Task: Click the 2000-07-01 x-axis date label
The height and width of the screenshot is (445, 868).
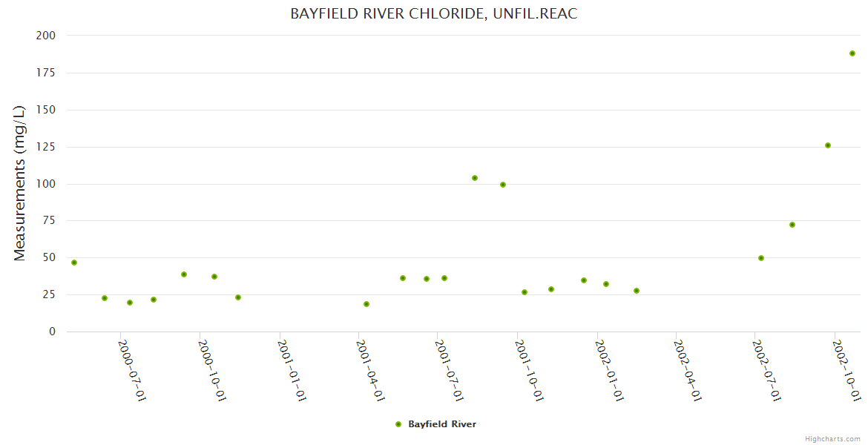Action: click(x=133, y=370)
